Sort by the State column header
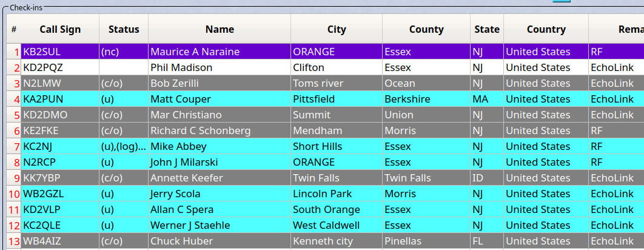 [x=487, y=29]
